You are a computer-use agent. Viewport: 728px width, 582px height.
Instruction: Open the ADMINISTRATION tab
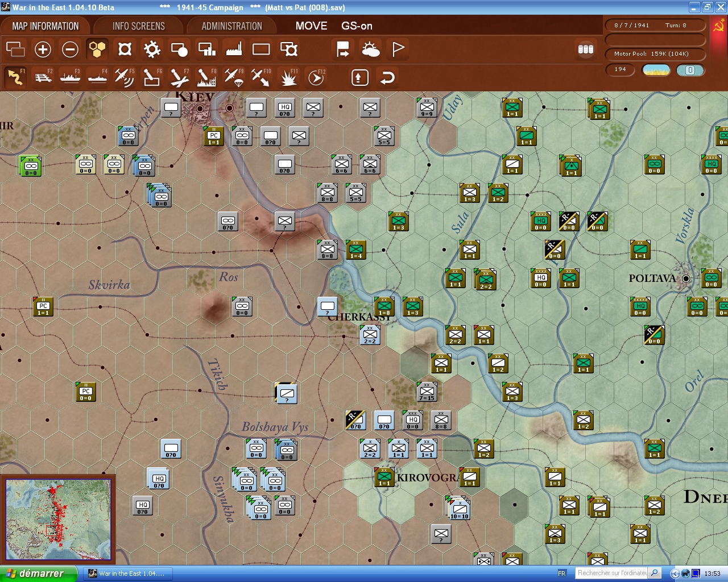click(x=231, y=26)
